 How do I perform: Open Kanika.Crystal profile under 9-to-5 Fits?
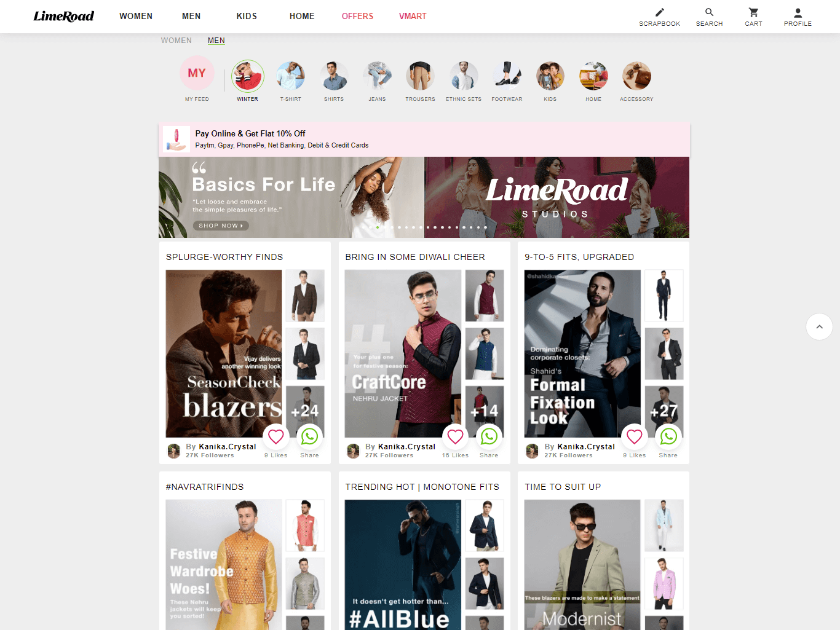(586, 447)
